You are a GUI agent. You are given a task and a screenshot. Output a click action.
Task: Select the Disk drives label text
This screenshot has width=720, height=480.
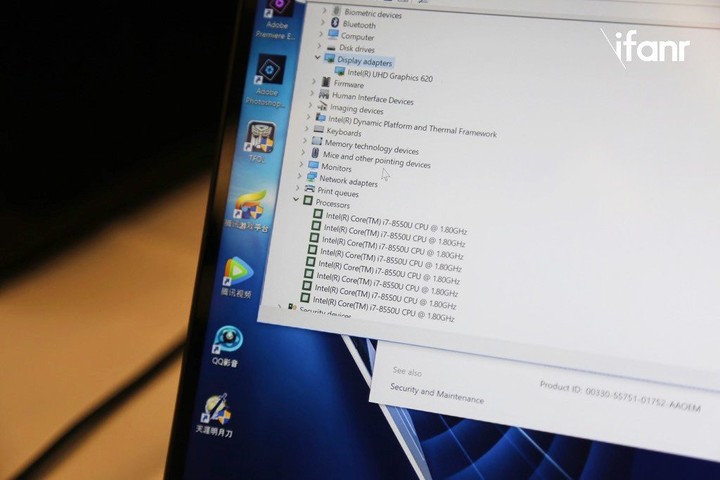coord(357,48)
